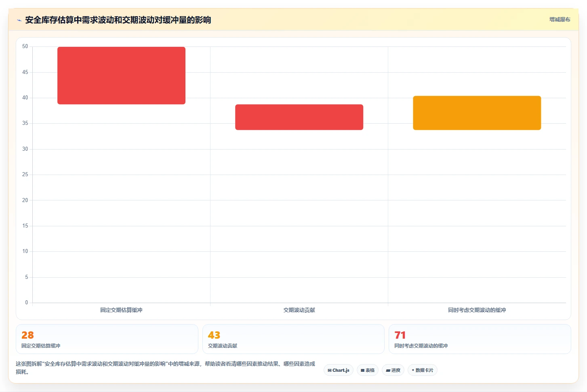This screenshot has height=392, width=587.
Task: Click the Chart.js tag
Action: (x=339, y=370)
